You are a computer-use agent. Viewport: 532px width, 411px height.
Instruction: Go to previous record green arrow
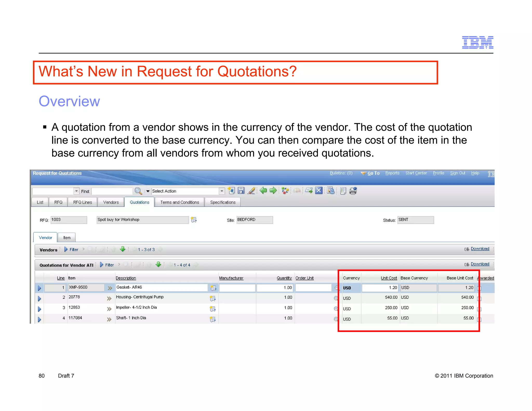tap(263, 191)
